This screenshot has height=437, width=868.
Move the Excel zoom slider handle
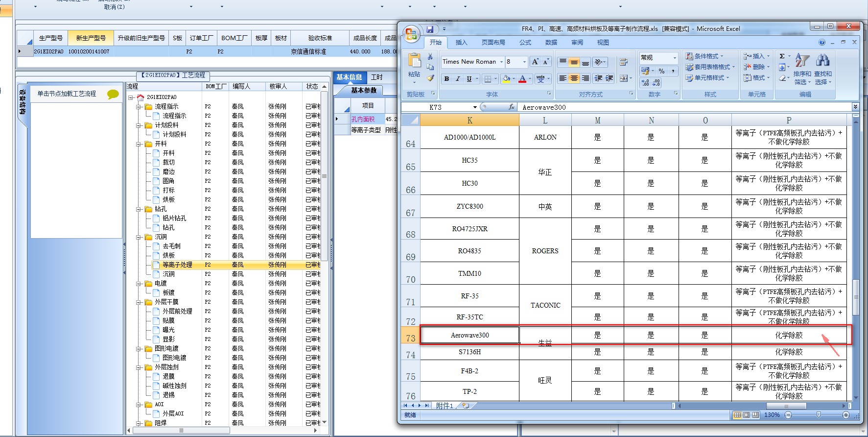818,414
